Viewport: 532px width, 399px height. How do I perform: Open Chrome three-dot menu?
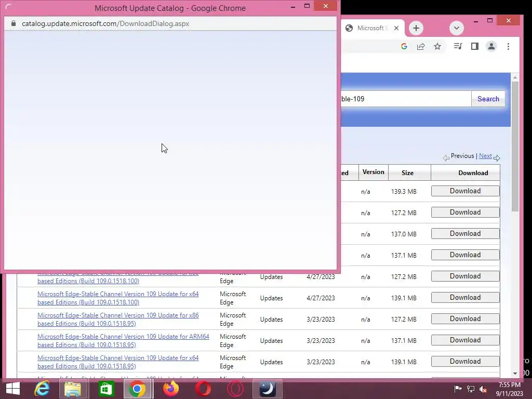pos(508,46)
